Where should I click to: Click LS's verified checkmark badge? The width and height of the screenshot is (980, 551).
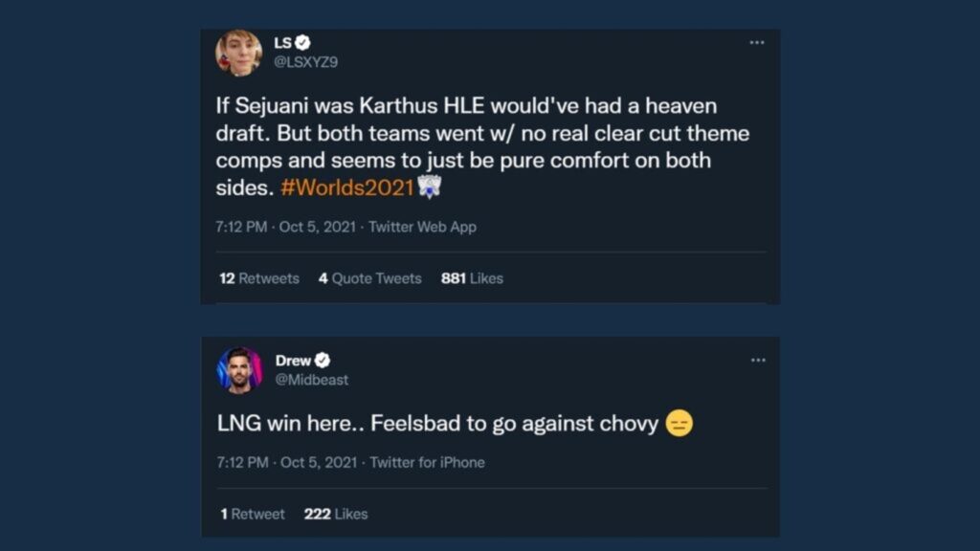pyautogui.click(x=304, y=42)
